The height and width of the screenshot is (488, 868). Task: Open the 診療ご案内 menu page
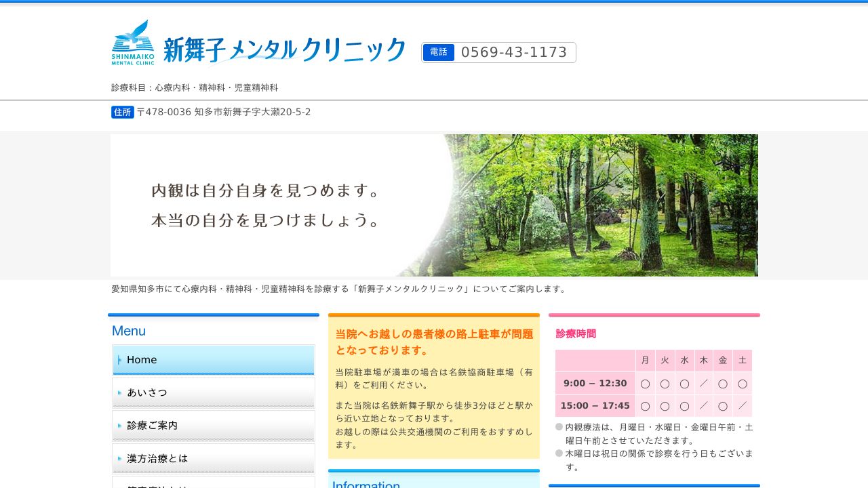point(213,426)
